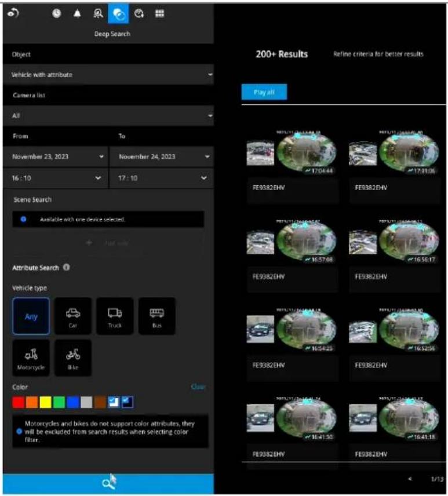448x496 pixels.
Task: Select the highlighted Deep Search icon
Action: coord(118,13)
